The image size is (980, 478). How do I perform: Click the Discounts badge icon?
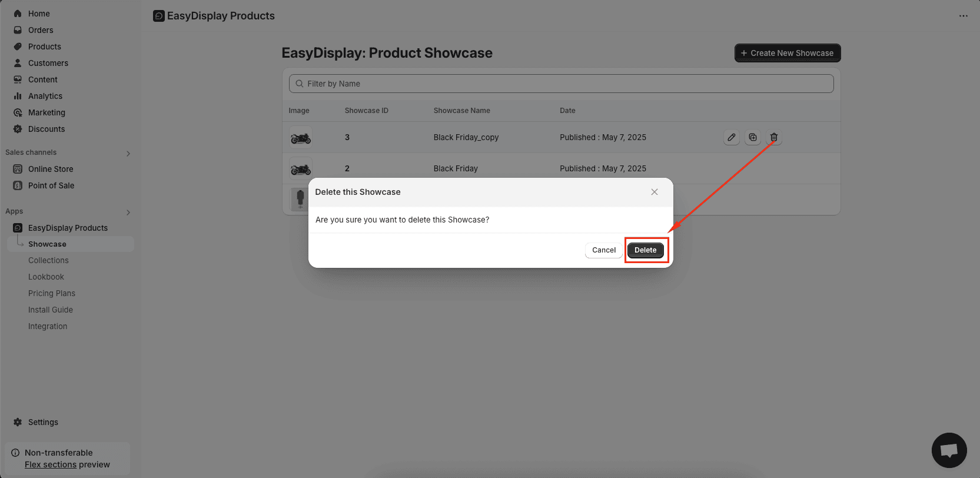(x=18, y=129)
